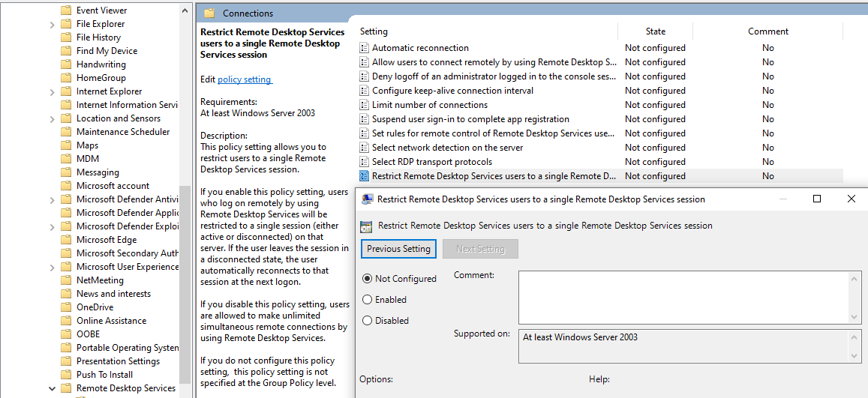The width and height of the screenshot is (868, 398).
Task: Click inside the Comment text box
Action: [683, 297]
